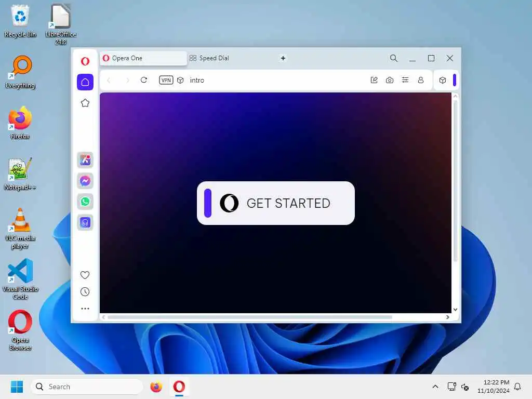Image resolution: width=532 pixels, height=399 pixels.
Task: Open History clock icon in sidebar
Action: (x=85, y=292)
